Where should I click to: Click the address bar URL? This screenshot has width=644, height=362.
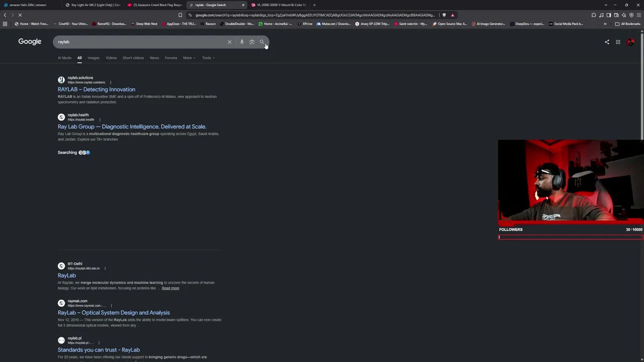tap(315, 15)
